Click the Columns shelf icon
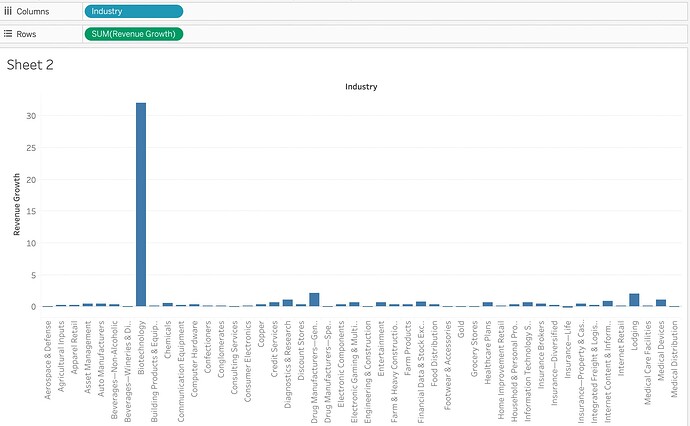The height and width of the screenshot is (426, 690). coord(11,12)
